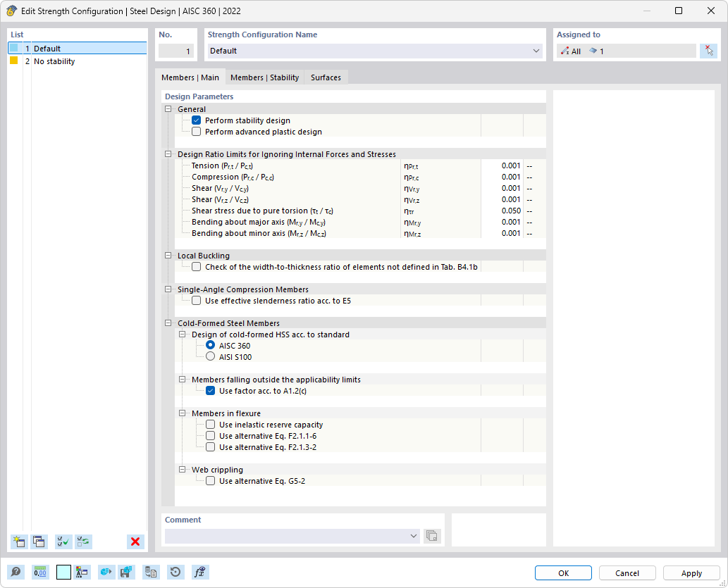This screenshot has width=728, height=588.
Task: Open the formula editor fx icon
Action: 200,572
